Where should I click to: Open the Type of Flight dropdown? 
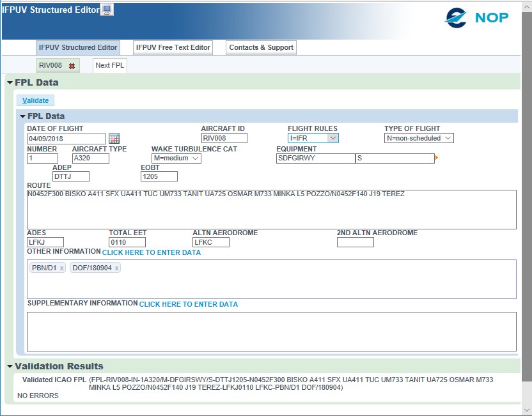point(419,138)
